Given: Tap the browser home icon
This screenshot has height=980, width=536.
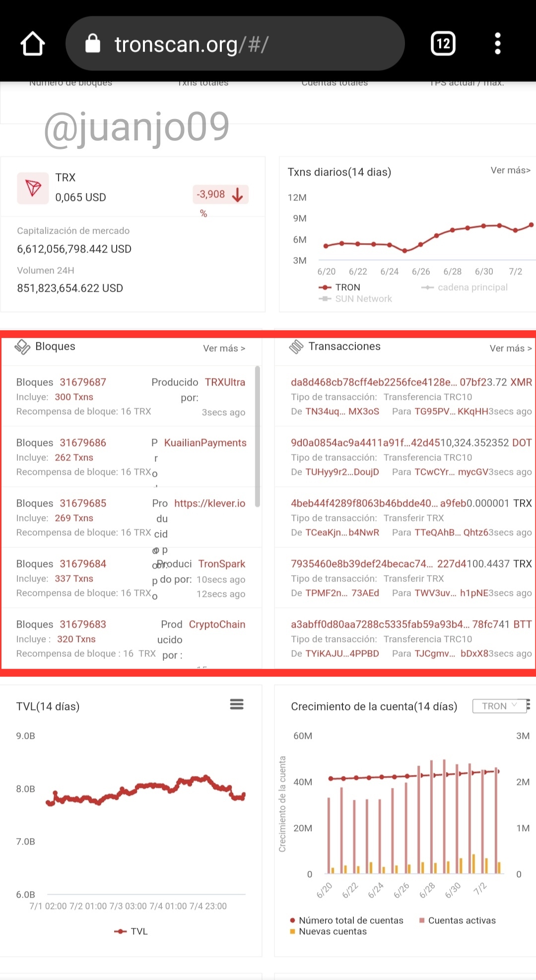Looking at the screenshot, I should 33,44.
